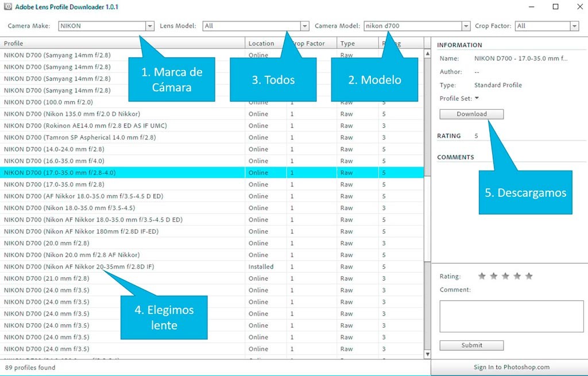Open the Camera Make dropdown
The height and width of the screenshot is (376, 588).
tap(150, 26)
